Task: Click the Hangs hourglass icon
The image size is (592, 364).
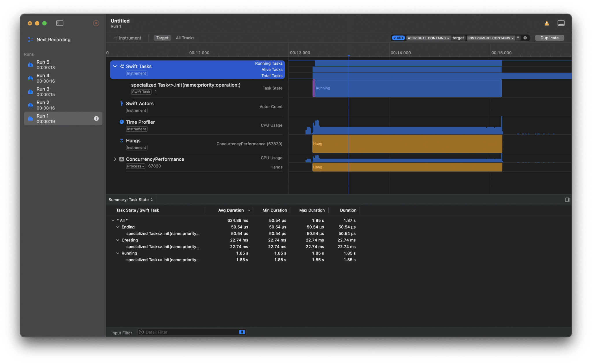Action: coord(122,141)
